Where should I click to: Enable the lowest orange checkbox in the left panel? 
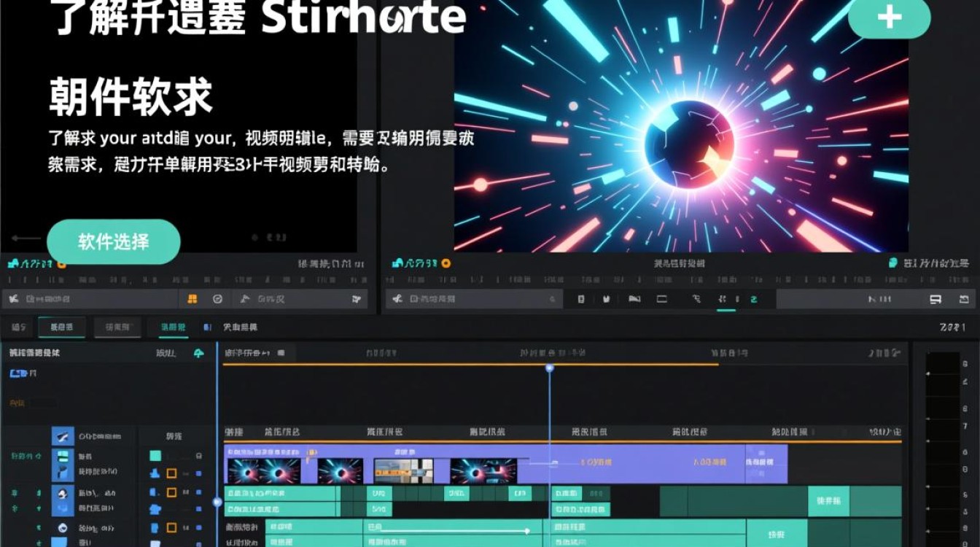(172, 527)
